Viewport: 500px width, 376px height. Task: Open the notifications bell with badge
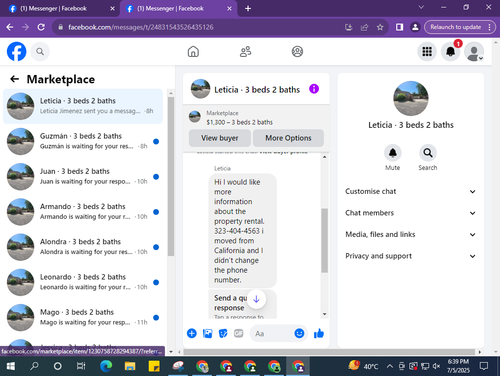(451, 52)
